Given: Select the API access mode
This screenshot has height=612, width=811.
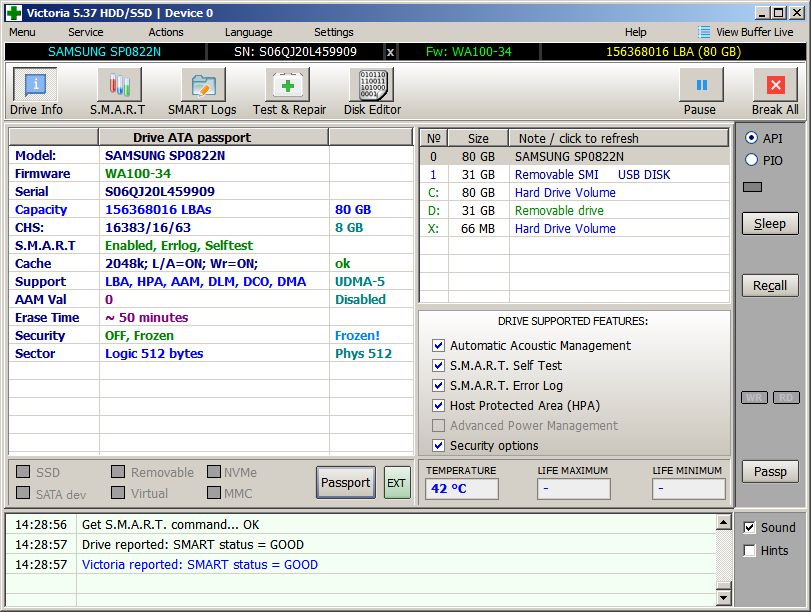Looking at the screenshot, I should click(x=752, y=138).
